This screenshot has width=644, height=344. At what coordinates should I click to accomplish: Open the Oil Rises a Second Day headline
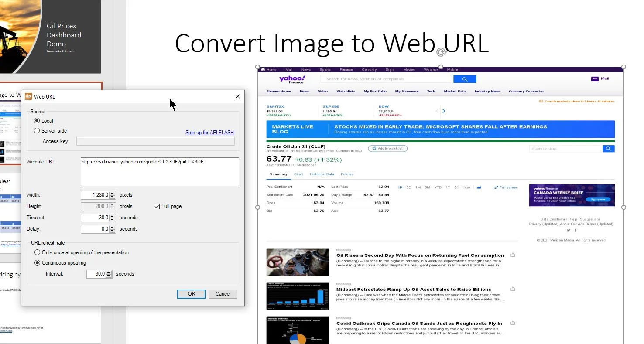click(420, 255)
